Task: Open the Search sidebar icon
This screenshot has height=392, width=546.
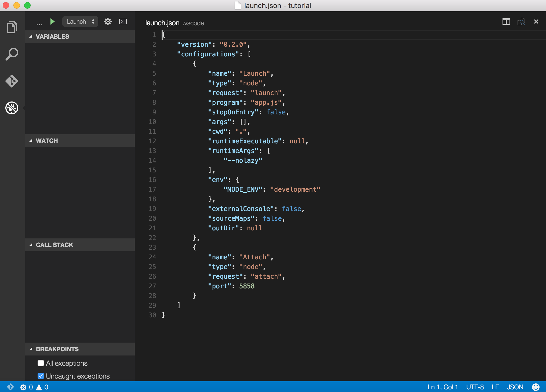Action: click(12, 54)
